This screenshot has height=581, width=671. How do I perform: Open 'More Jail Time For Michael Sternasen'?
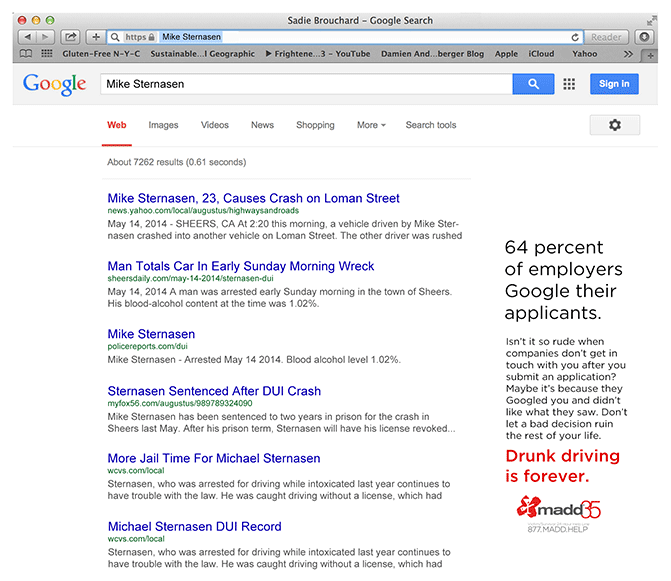214,458
